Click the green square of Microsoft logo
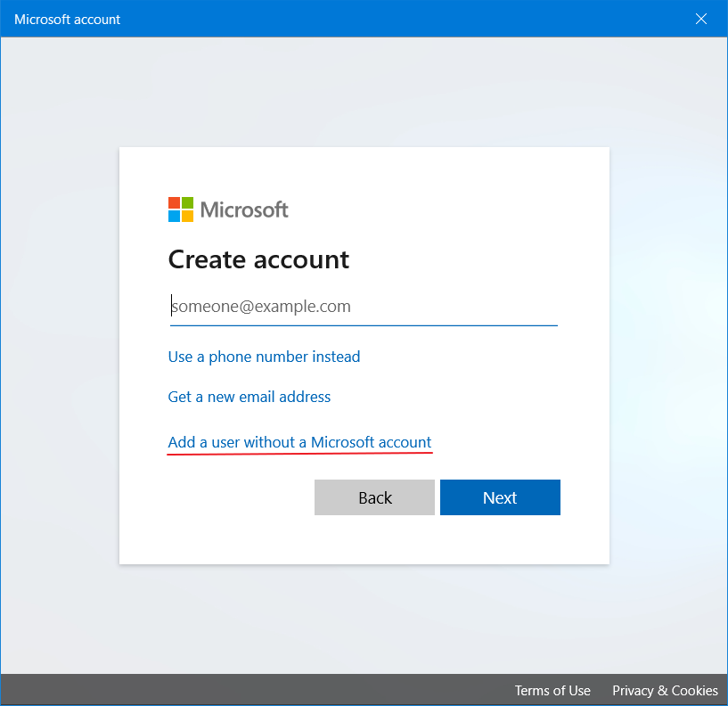 (x=187, y=203)
